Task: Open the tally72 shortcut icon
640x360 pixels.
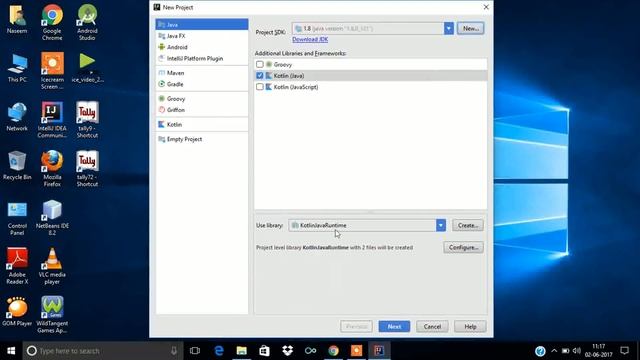Action: pos(87,169)
